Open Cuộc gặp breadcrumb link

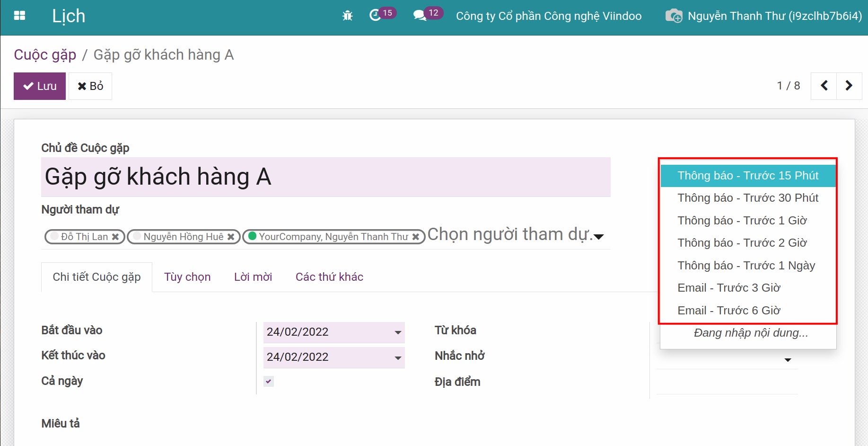45,54
